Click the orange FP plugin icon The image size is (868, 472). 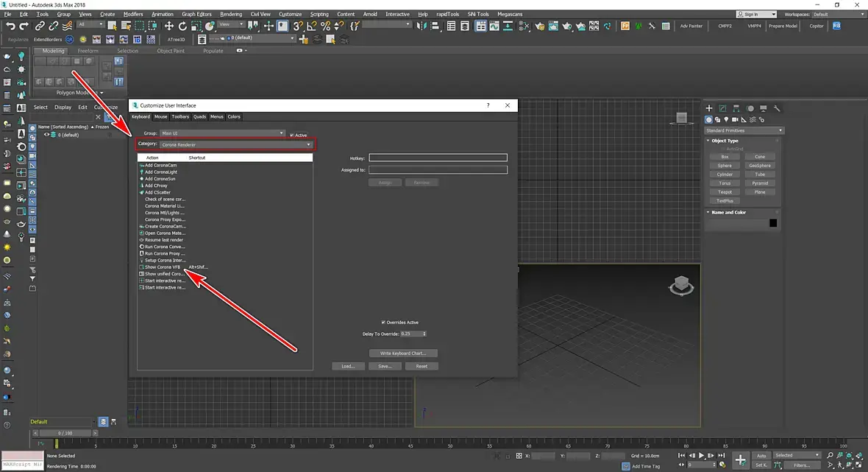pos(625,26)
